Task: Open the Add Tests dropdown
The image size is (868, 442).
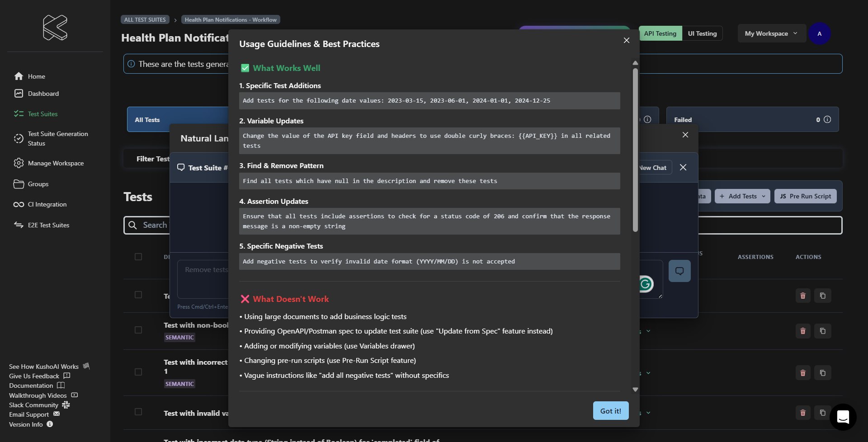Action: (x=742, y=196)
